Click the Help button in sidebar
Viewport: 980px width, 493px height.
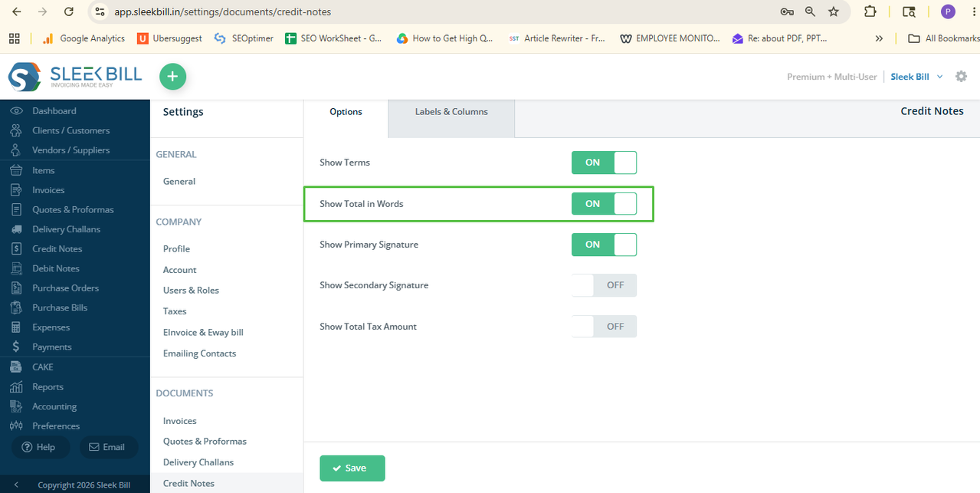[39, 447]
